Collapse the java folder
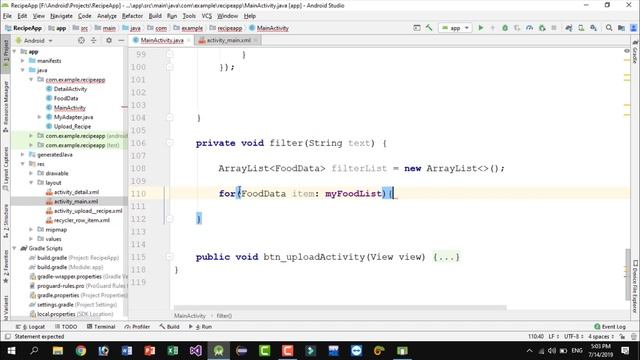Viewport: 640px width, 360px height. pos(23,70)
